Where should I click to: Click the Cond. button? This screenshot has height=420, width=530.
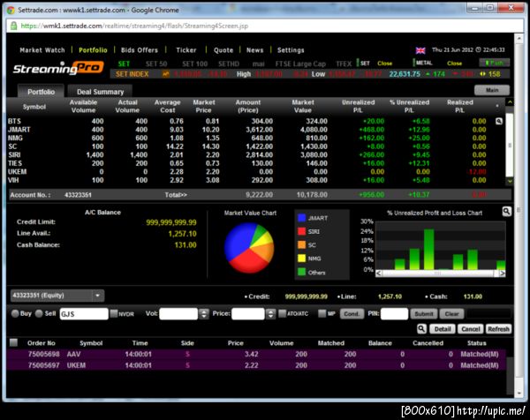pyautogui.click(x=352, y=313)
